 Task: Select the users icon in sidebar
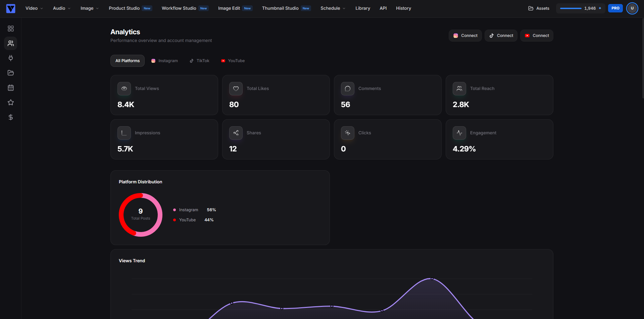(x=11, y=43)
